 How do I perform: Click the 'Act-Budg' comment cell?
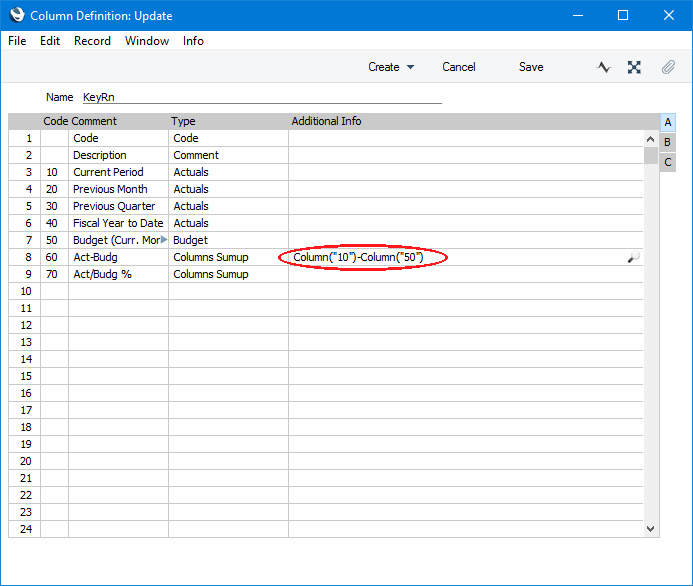click(118, 257)
